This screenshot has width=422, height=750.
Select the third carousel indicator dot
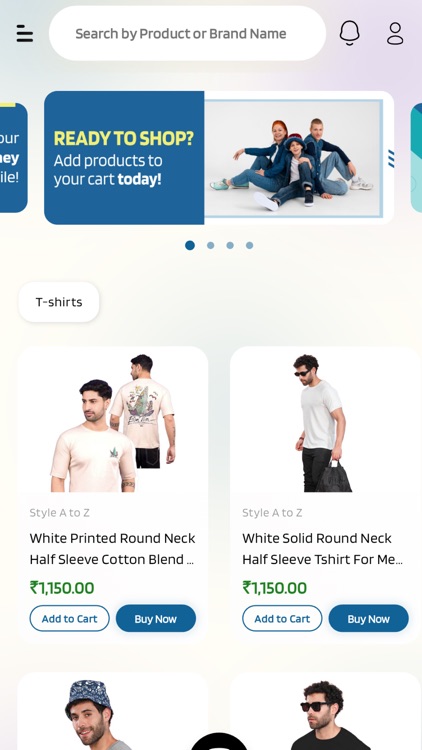click(x=230, y=245)
